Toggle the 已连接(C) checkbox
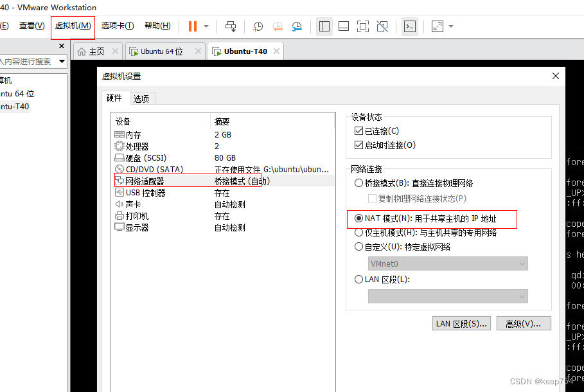 tap(358, 131)
